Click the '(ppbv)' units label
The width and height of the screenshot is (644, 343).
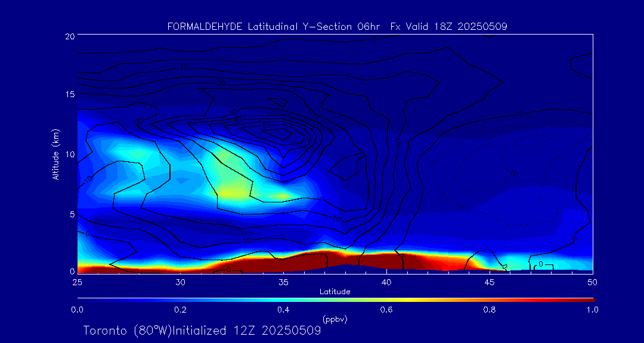click(335, 319)
